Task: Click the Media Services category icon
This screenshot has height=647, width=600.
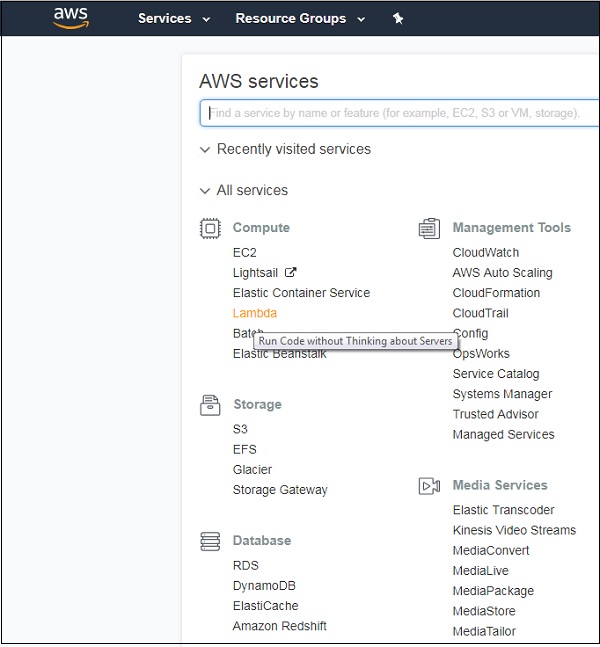Action: pyautogui.click(x=429, y=486)
